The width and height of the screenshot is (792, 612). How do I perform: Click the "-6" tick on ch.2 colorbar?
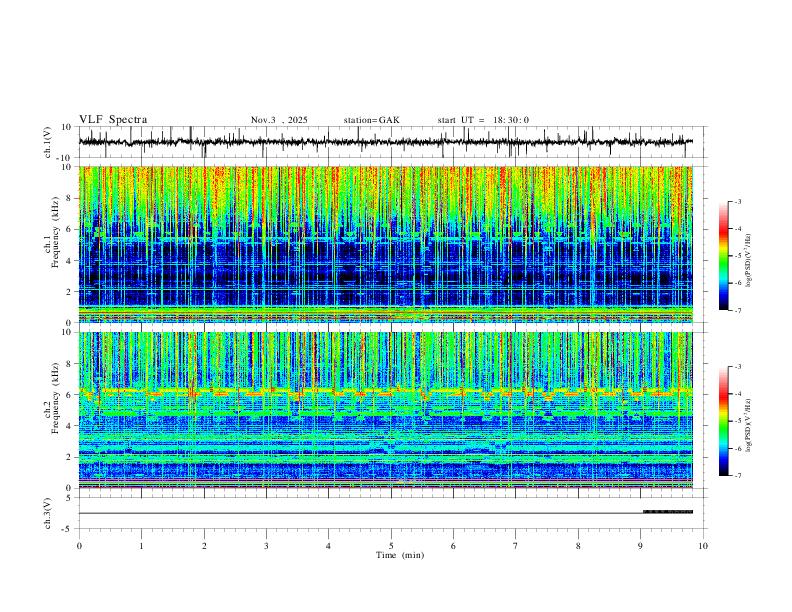(737, 448)
